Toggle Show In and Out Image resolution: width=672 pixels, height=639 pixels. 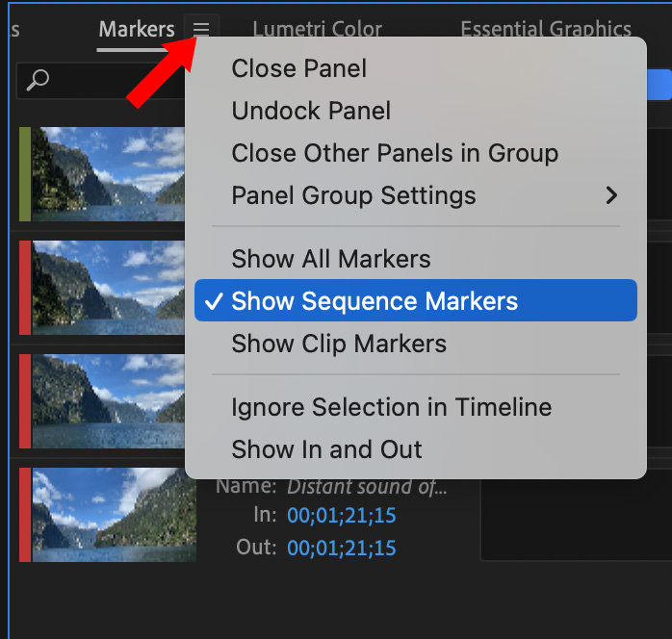pos(326,449)
